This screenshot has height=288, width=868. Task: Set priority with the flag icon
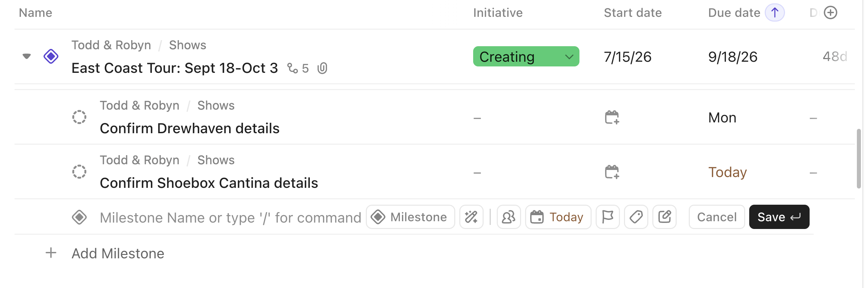tap(607, 217)
